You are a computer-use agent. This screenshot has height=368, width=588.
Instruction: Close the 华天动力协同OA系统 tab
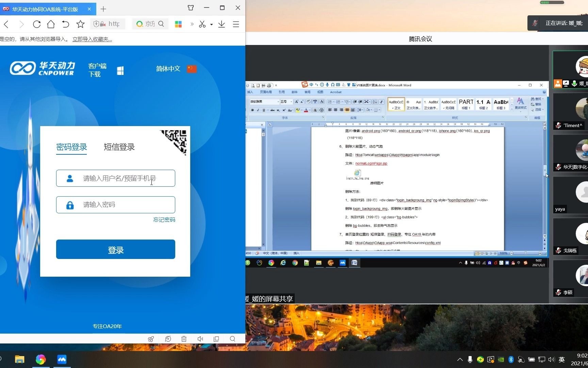(x=89, y=9)
